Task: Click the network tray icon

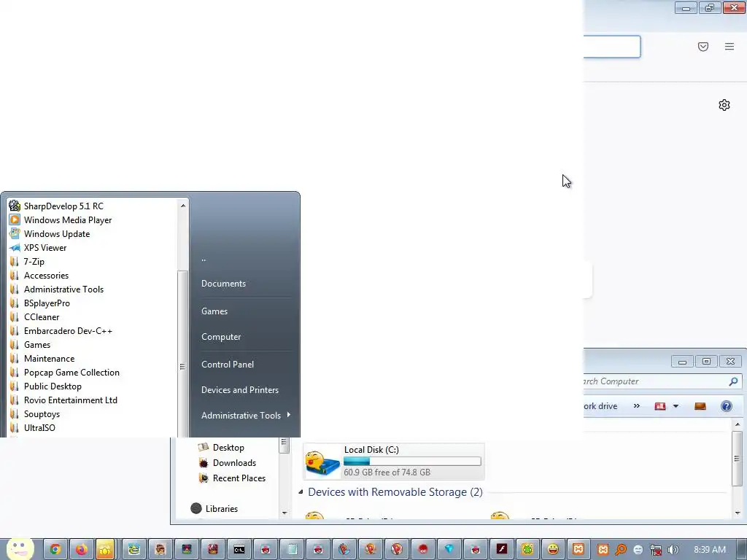Action: 656,550
